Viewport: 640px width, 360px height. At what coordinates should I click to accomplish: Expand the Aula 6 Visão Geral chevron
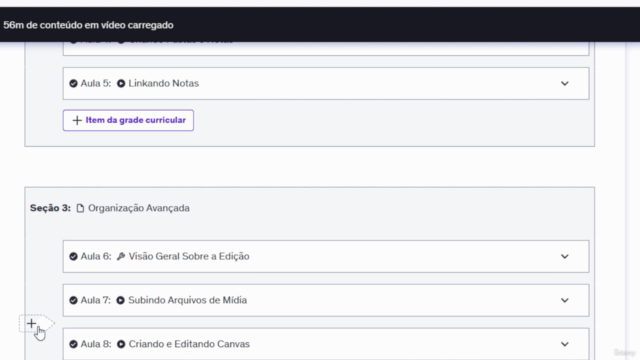[x=564, y=257]
